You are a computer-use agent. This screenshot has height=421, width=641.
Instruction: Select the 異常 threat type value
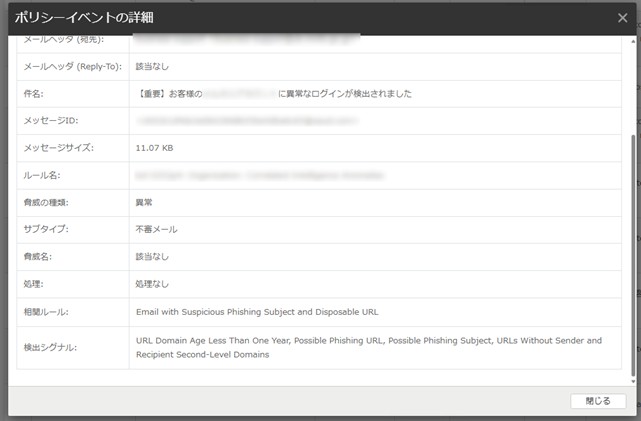[x=144, y=202]
